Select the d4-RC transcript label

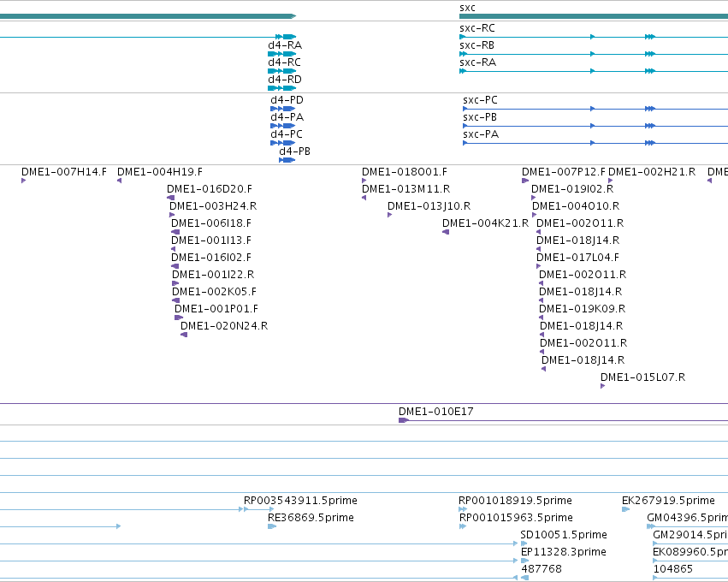click(x=285, y=62)
